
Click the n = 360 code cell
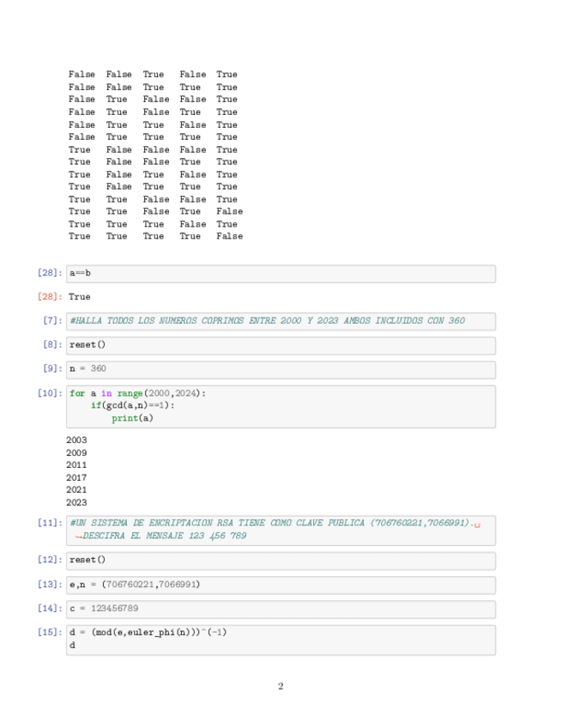(281, 369)
